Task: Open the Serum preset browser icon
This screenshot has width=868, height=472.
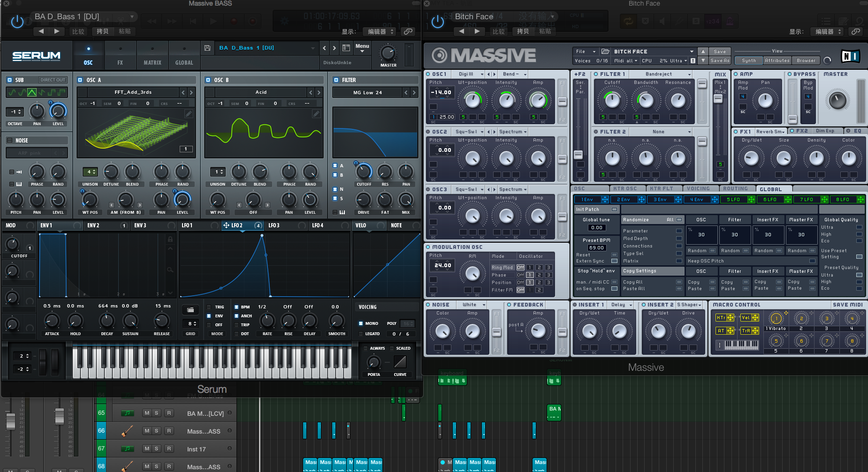Action: (346, 48)
